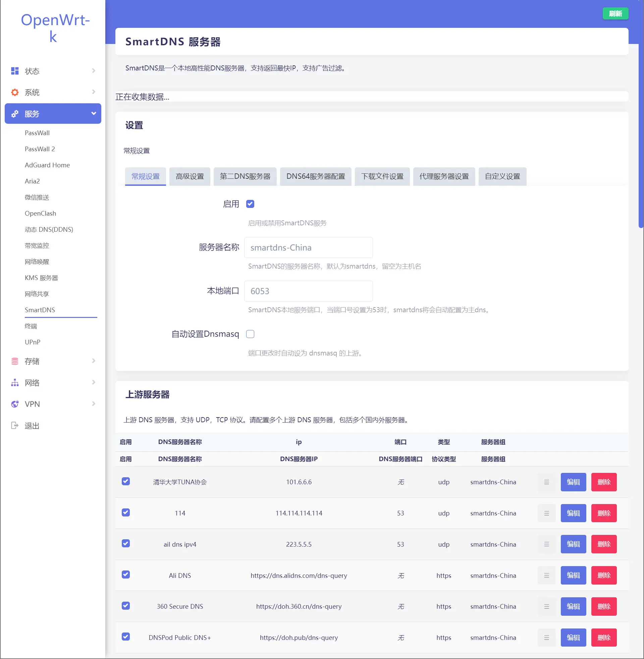The width and height of the screenshot is (644, 659).
Task: Delete the DNSPod Public DNS+ entry
Action: tap(604, 638)
